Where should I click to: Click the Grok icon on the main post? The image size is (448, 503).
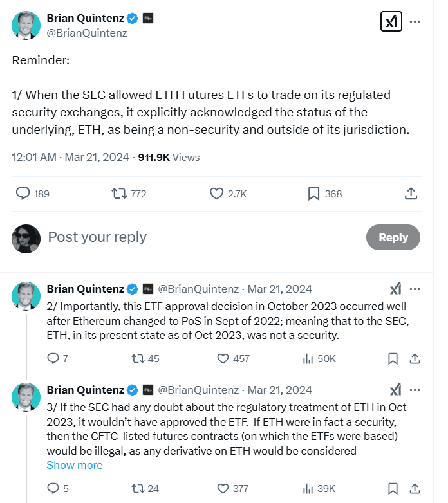click(x=391, y=22)
